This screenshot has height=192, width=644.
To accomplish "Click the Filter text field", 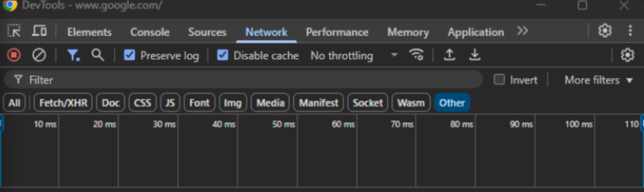I will pyautogui.click(x=243, y=80).
